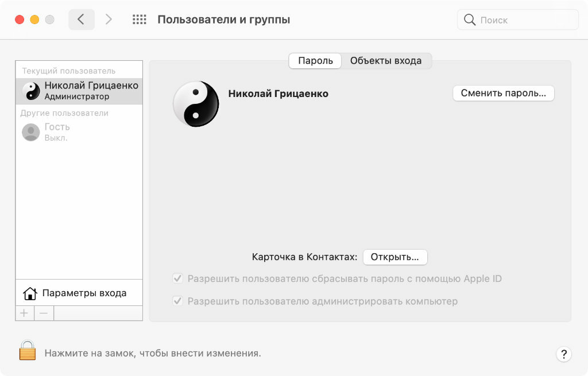588x376 pixels.
Task: Show all preferences grid icon
Action: click(x=140, y=20)
